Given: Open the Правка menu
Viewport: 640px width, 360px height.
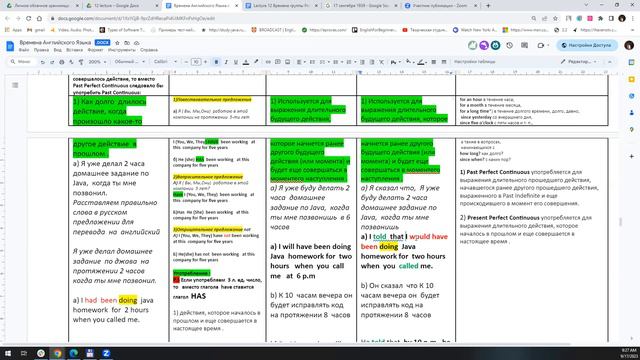Looking at the screenshot, I should 41,50.
